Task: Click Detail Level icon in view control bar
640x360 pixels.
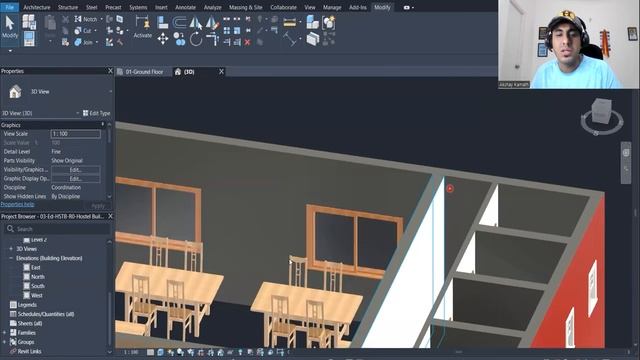Action: click(151, 352)
